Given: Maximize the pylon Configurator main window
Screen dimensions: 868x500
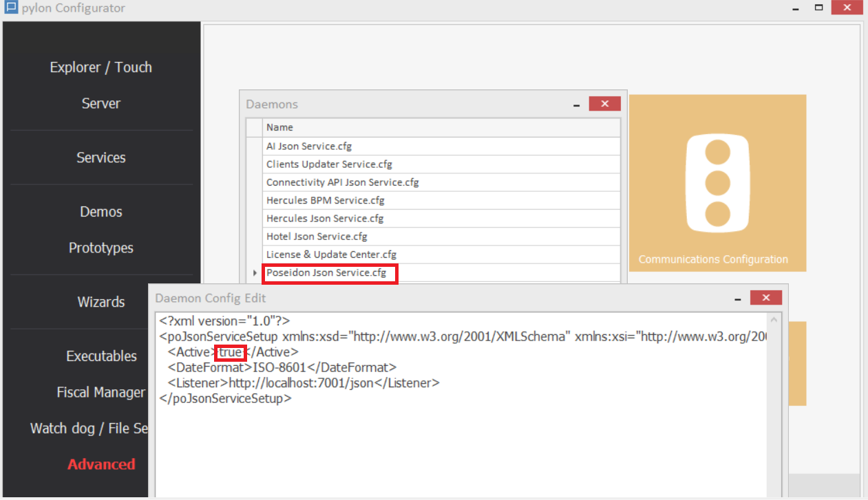Looking at the screenshot, I should [818, 8].
